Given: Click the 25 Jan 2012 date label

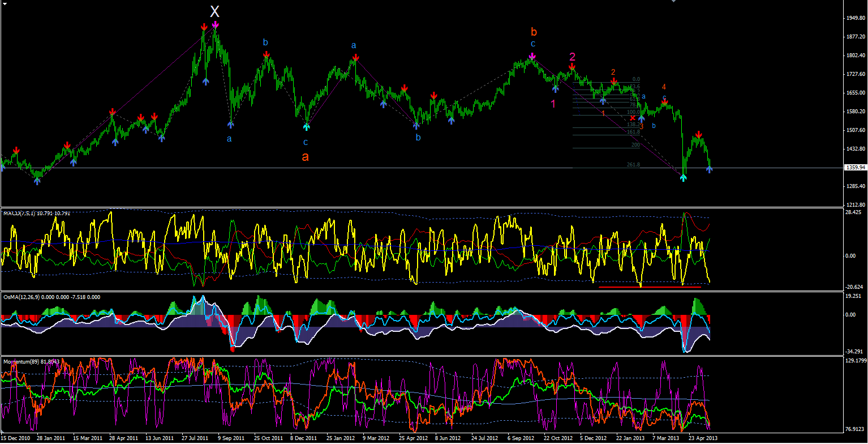Looking at the screenshot, I should [x=341, y=438].
